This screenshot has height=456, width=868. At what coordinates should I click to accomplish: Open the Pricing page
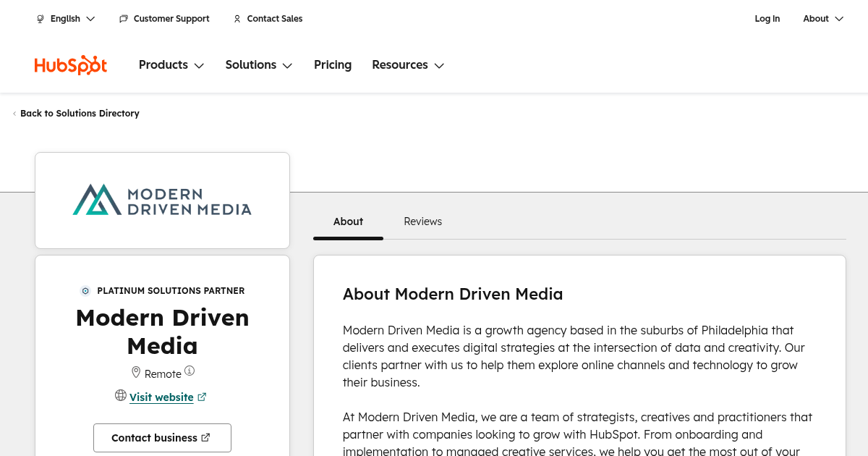[x=333, y=65]
